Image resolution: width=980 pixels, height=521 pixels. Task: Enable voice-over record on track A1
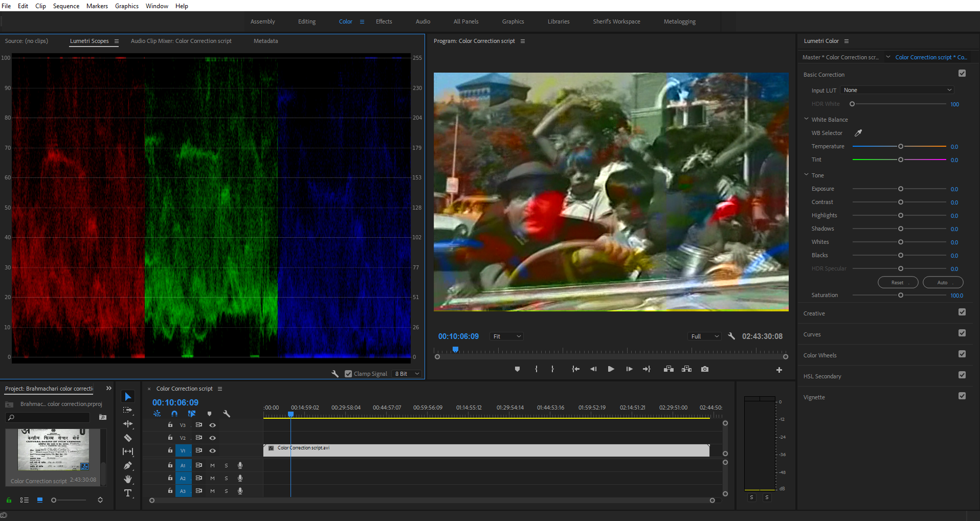point(240,465)
